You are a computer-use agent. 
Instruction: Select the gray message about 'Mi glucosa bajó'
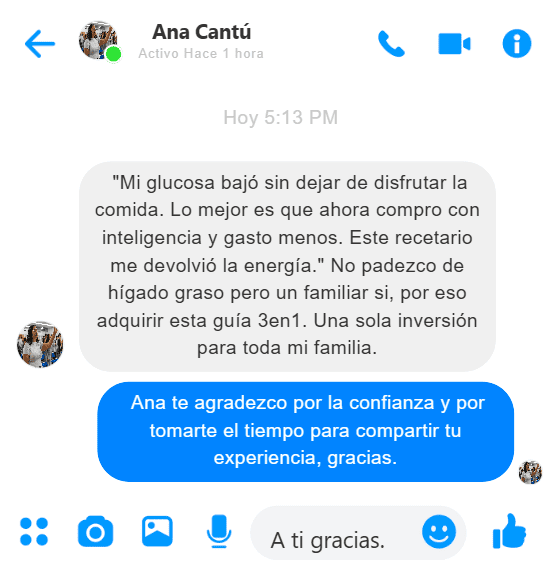(x=287, y=266)
